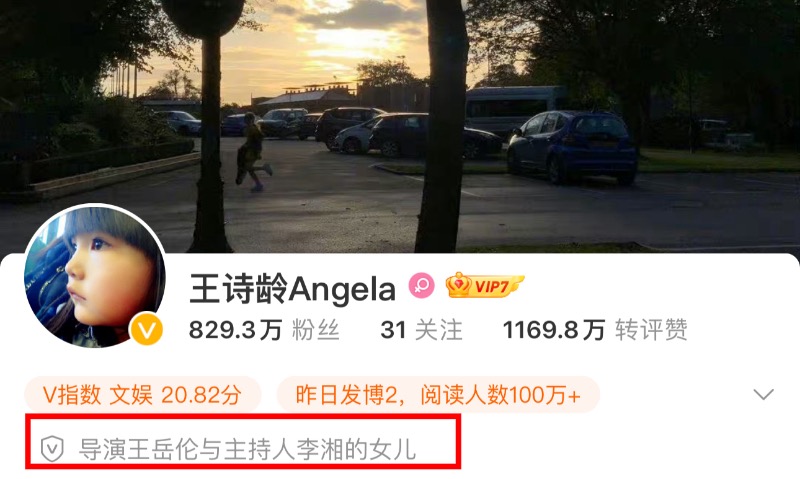Tap the 昨日发博2，阅读人数100万+ tag
This screenshot has height=479, width=800.
438,395
